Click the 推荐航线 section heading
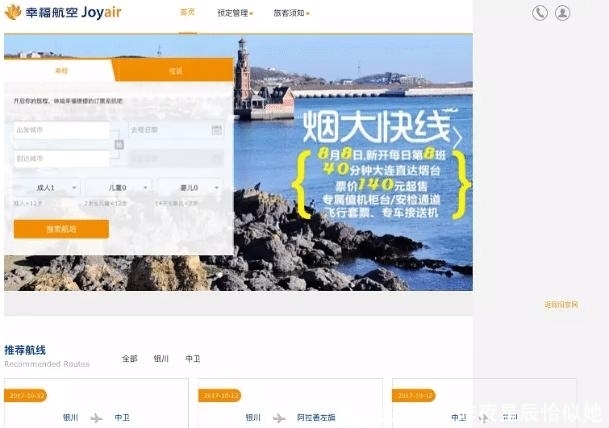 (x=25, y=350)
